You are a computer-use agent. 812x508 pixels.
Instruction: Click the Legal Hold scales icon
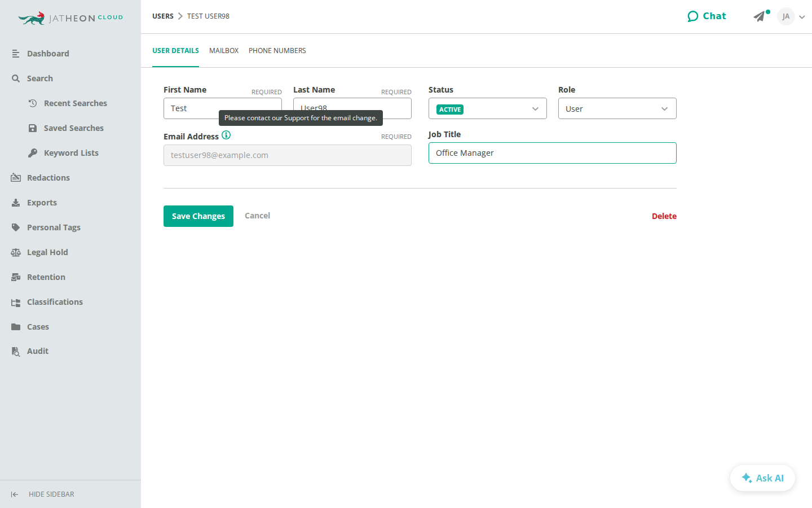[16, 252]
